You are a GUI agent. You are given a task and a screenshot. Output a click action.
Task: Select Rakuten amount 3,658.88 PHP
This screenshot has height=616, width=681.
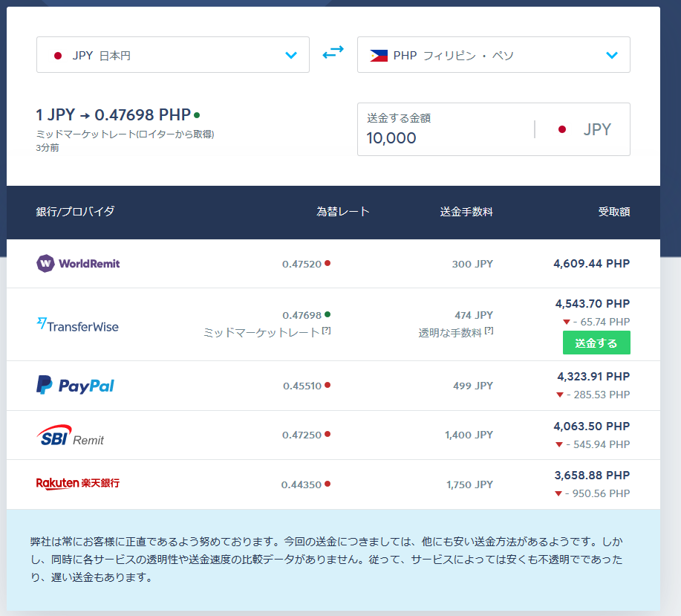tap(592, 476)
